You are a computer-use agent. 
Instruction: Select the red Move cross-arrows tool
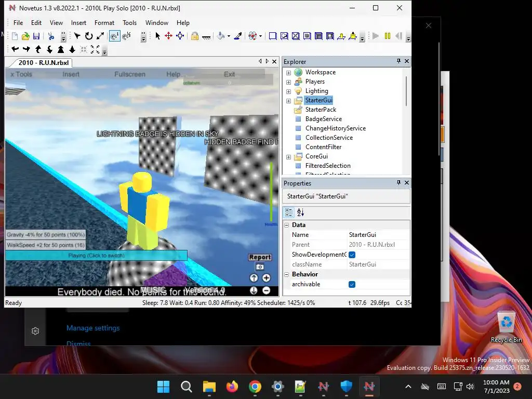169,36
